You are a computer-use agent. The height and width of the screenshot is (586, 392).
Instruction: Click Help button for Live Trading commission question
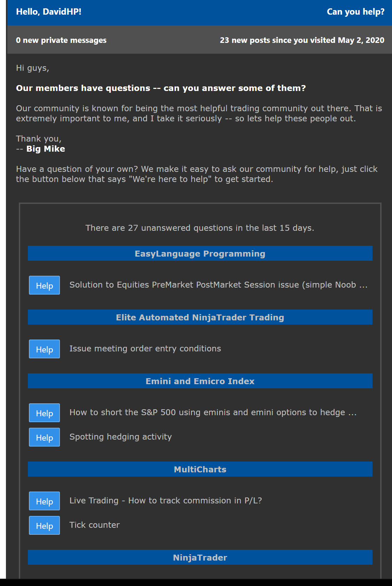(44, 501)
